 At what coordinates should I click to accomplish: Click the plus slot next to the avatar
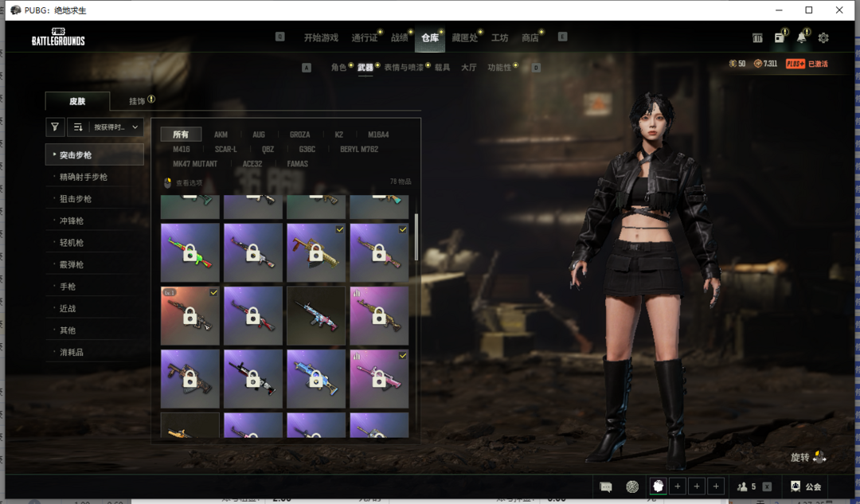[x=678, y=486]
